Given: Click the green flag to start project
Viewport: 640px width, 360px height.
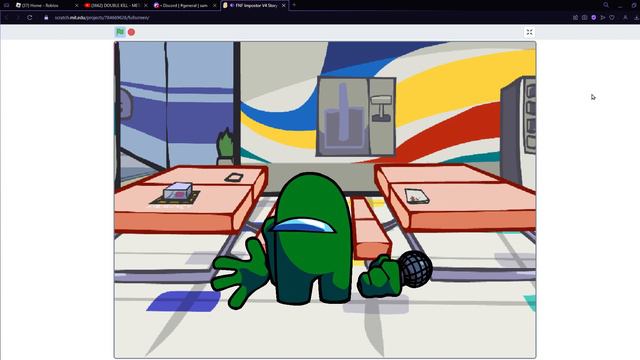Looking at the screenshot, I should pos(120,32).
